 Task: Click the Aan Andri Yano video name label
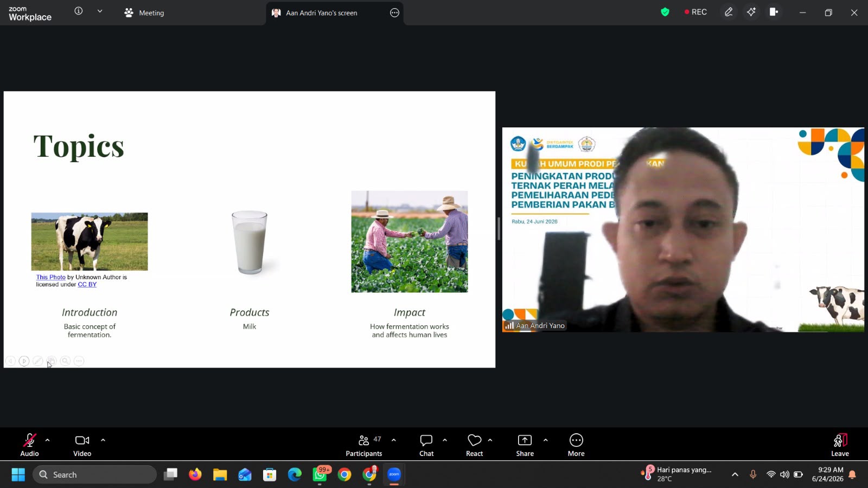[x=535, y=325]
